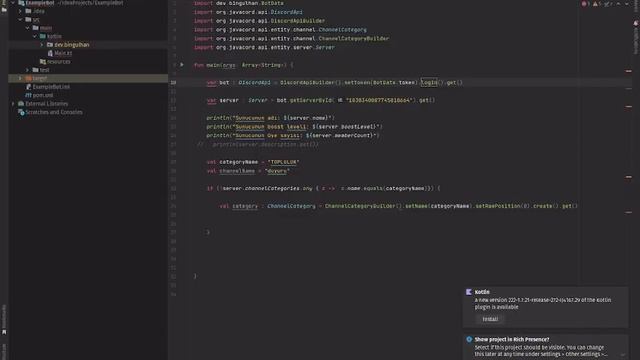Select the target folder row
This screenshot has width=640, height=360.
click(88, 78)
